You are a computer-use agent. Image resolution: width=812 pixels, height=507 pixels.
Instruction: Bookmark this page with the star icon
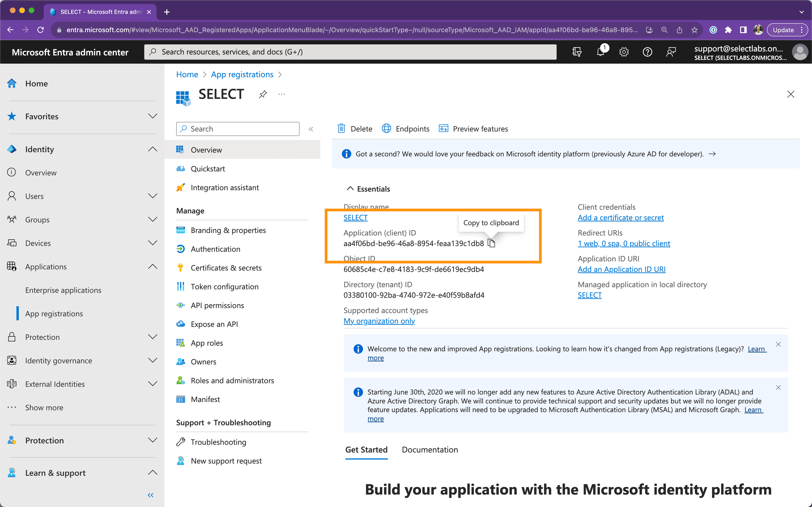[x=694, y=30]
